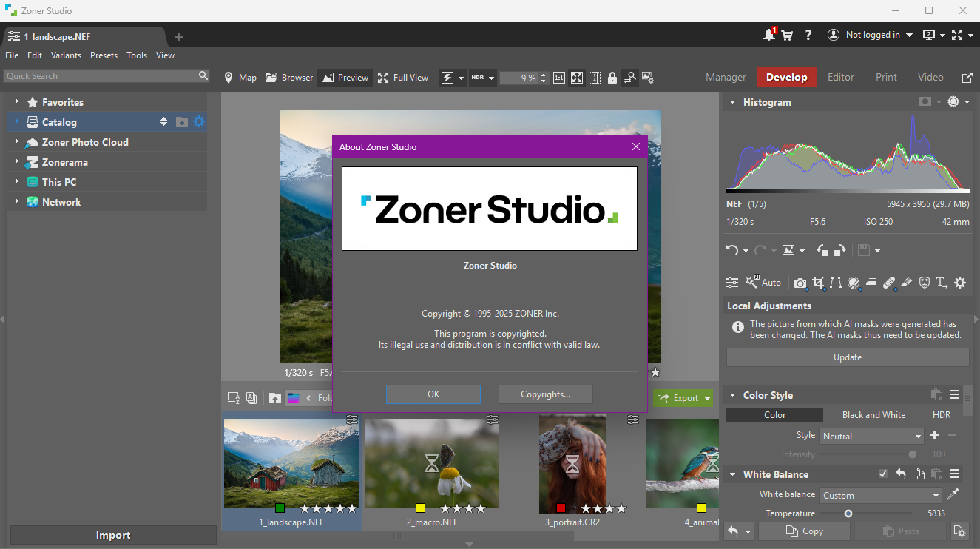
Task: Click OK in About dialog
Action: (433, 394)
